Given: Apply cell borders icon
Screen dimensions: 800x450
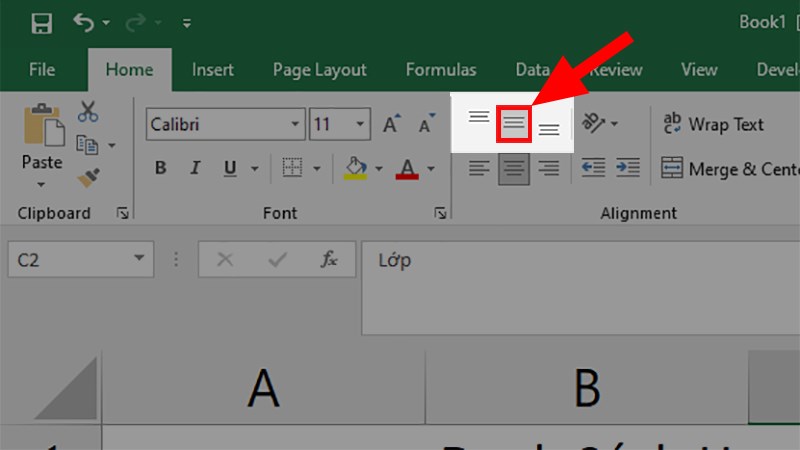Looking at the screenshot, I should pyautogui.click(x=292, y=168).
